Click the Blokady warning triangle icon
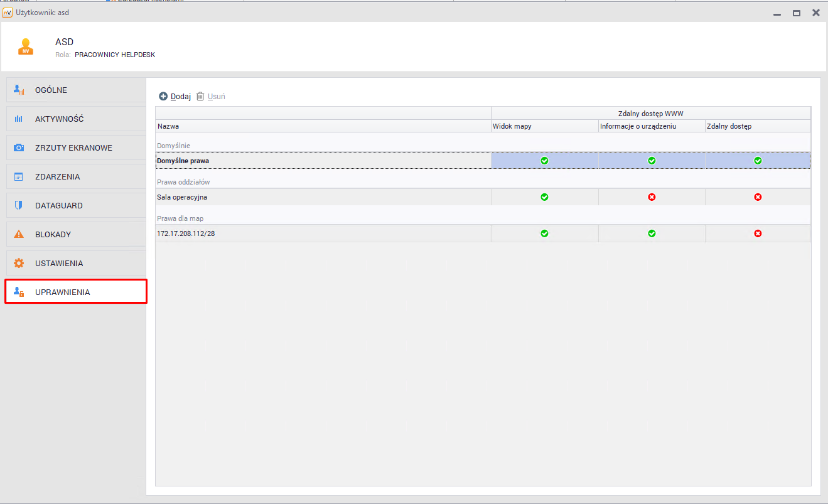Screen dimensions: 828x504 pos(19,234)
